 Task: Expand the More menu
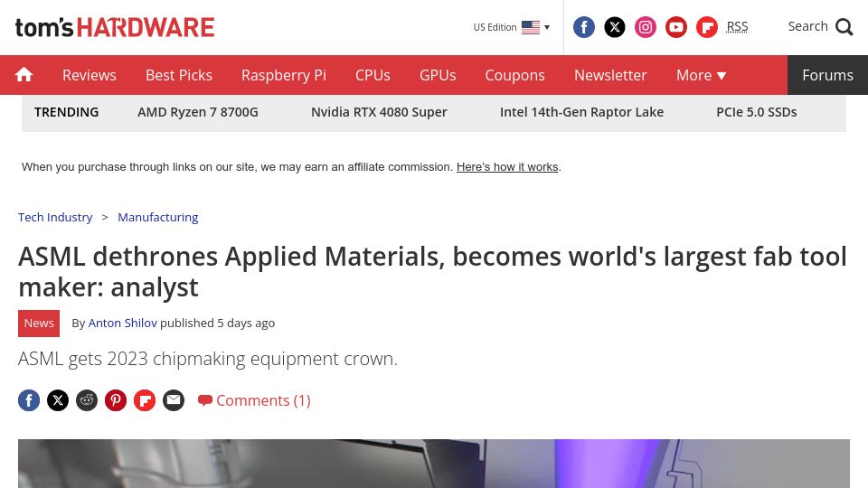tap(701, 75)
